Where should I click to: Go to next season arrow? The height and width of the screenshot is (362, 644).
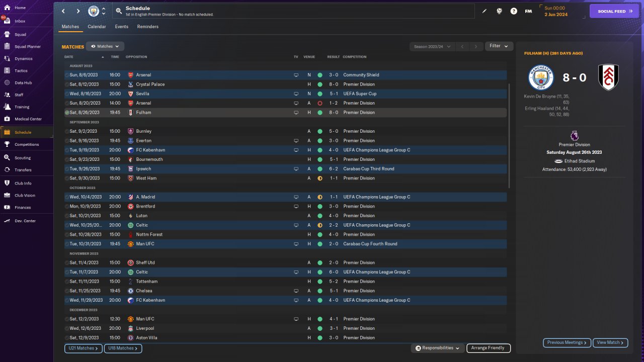pos(476,46)
